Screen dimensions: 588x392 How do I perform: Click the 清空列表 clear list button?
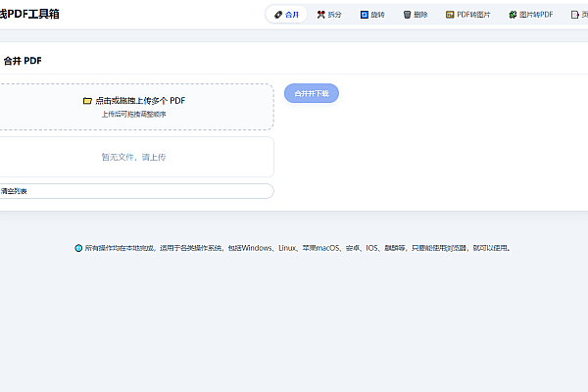click(x=136, y=191)
